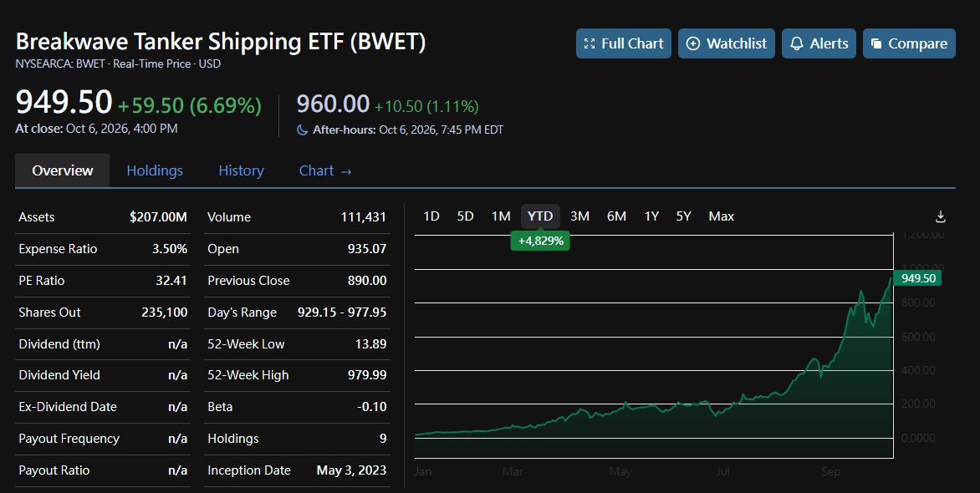Add BWET to Watchlist
This screenshot has width=980, height=493.
pyautogui.click(x=727, y=43)
